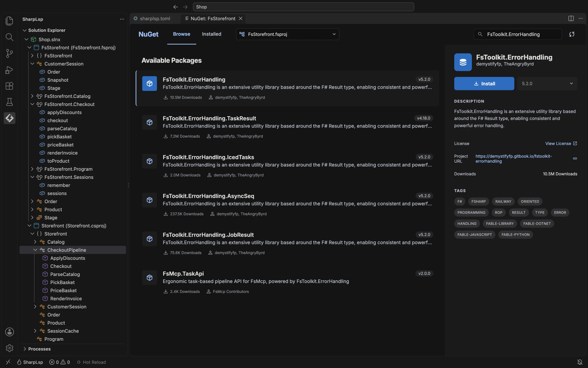Open the View License link

pyautogui.click(x=561, y=144)
